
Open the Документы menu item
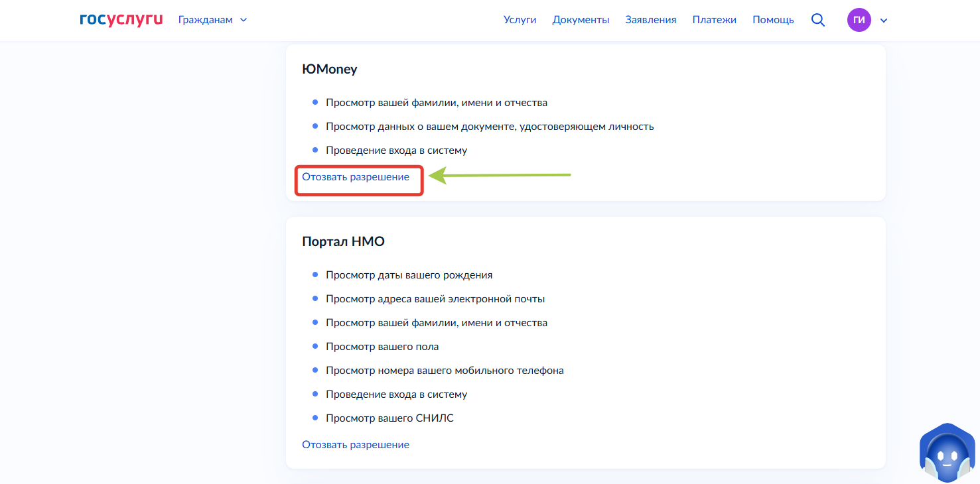581,20
